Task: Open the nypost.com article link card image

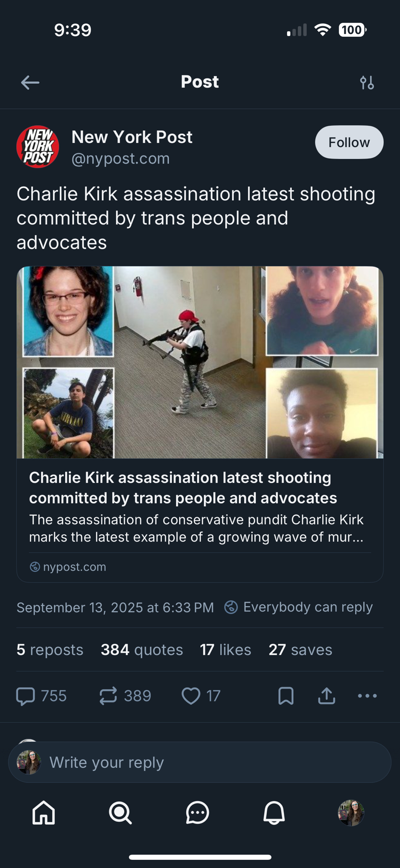Action: tap(200, 362)
